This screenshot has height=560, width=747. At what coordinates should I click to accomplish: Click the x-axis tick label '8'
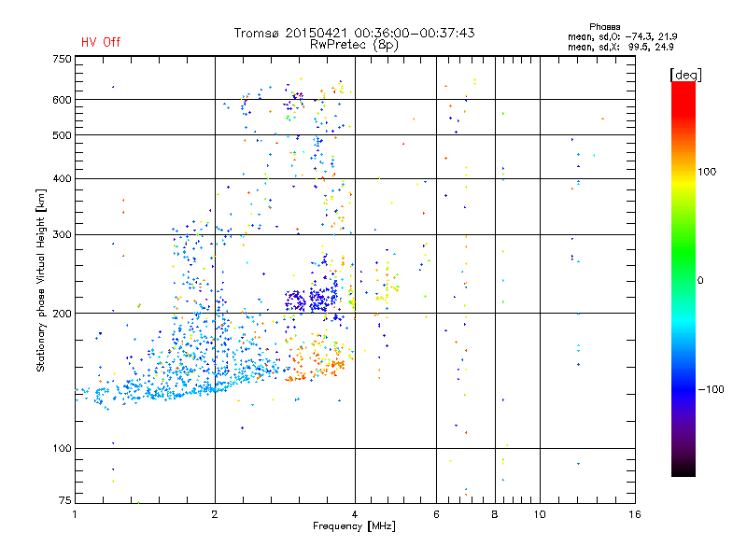point(495,514)
